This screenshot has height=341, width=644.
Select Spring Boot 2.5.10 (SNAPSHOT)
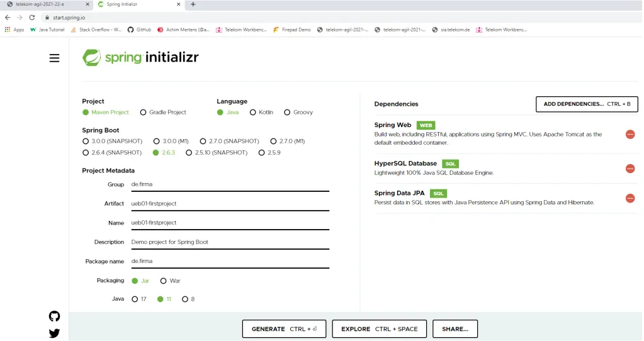click(217, 153)
